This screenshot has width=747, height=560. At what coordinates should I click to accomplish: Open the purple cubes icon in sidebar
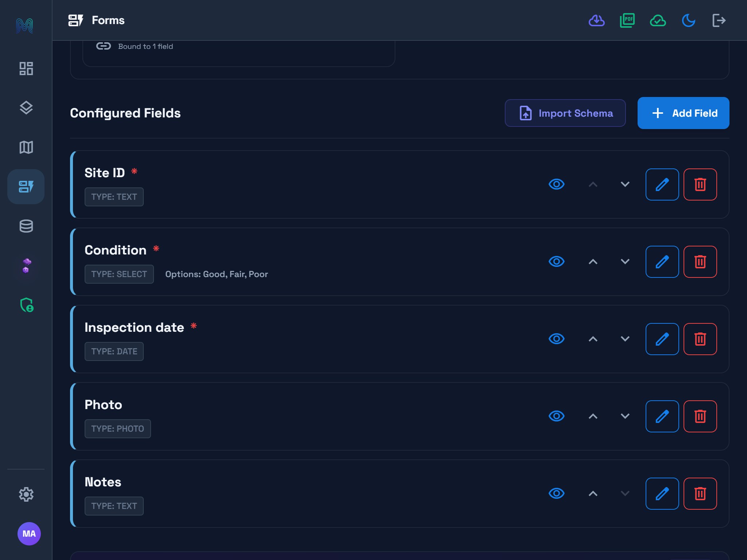(26, 265)
